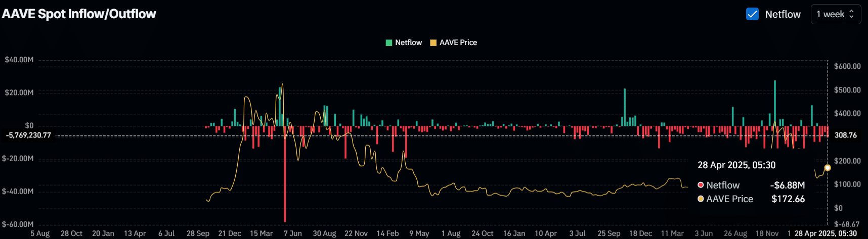The image size is (868, 239).
Task: Click the $-20.00M left axis label
Action: coord(18,158)
